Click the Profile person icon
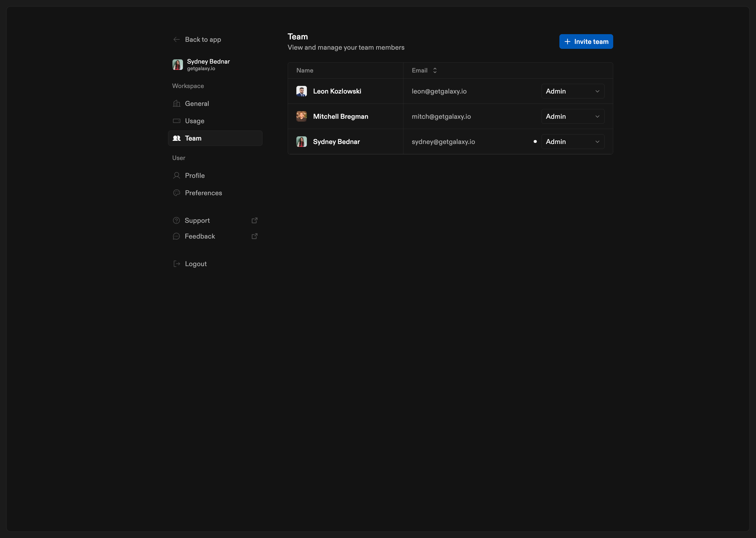The width and height of the screenshot is (756, 538). [176, 175]
